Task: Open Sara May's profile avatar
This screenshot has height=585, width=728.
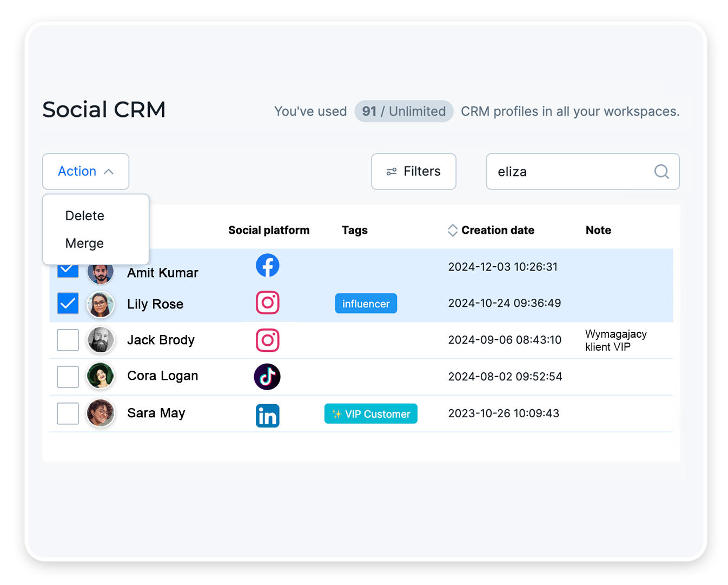Action: coord(101,413)
